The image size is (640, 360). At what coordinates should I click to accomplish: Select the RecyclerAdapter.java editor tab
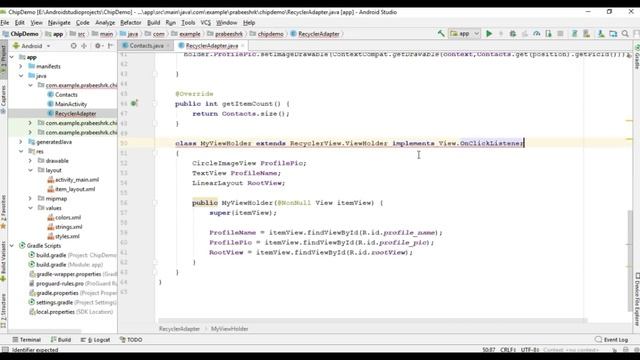211,46
